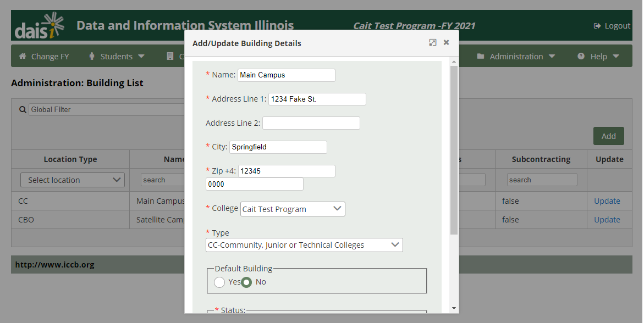
Task: Click Update for the Satellite Campus row
Action: click(607, 219)
